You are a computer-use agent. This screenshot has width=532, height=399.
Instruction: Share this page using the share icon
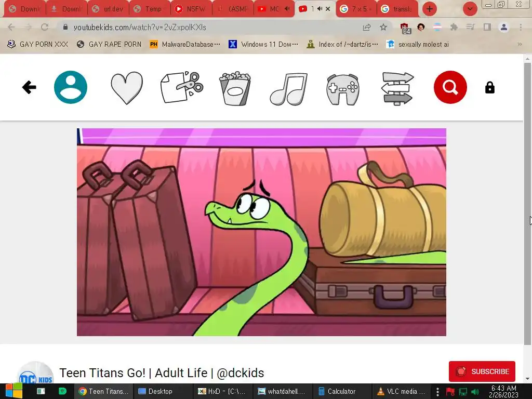click(367, 27)
